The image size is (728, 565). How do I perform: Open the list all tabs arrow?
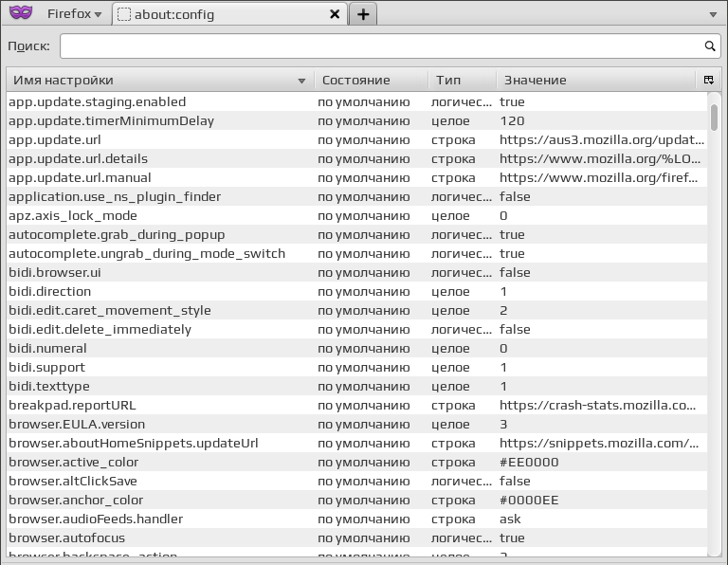(x=713, y=14)
